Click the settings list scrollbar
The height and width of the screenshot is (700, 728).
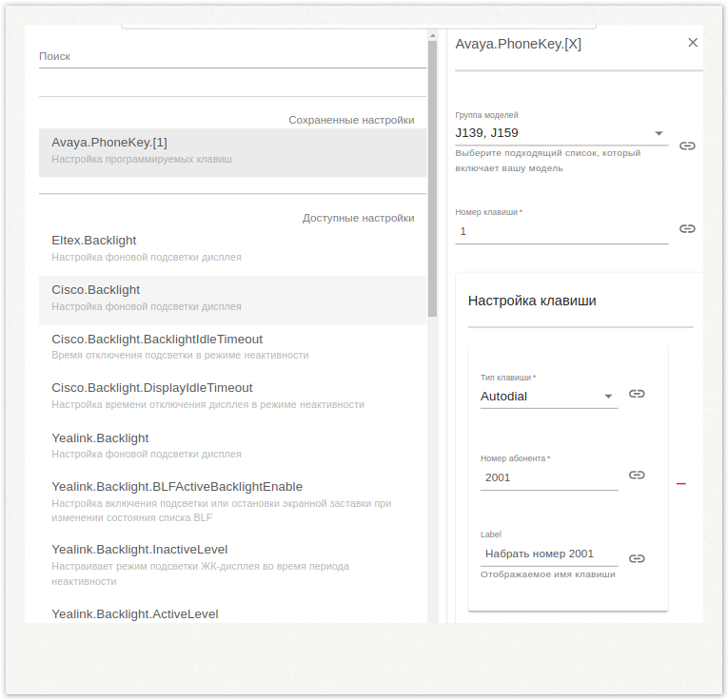tap(432, 181)
